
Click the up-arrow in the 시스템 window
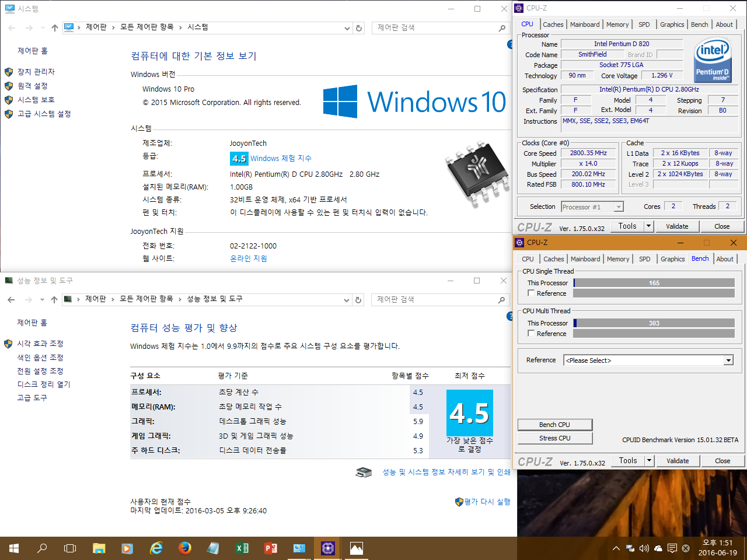(x=54, y=27)
